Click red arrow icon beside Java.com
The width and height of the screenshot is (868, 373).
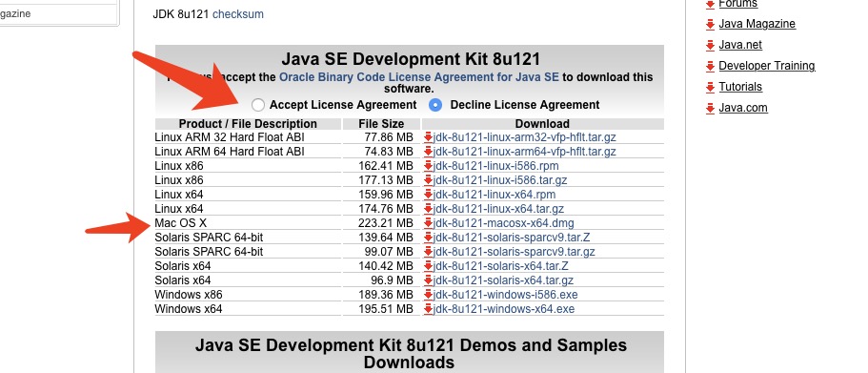(710, 109)
